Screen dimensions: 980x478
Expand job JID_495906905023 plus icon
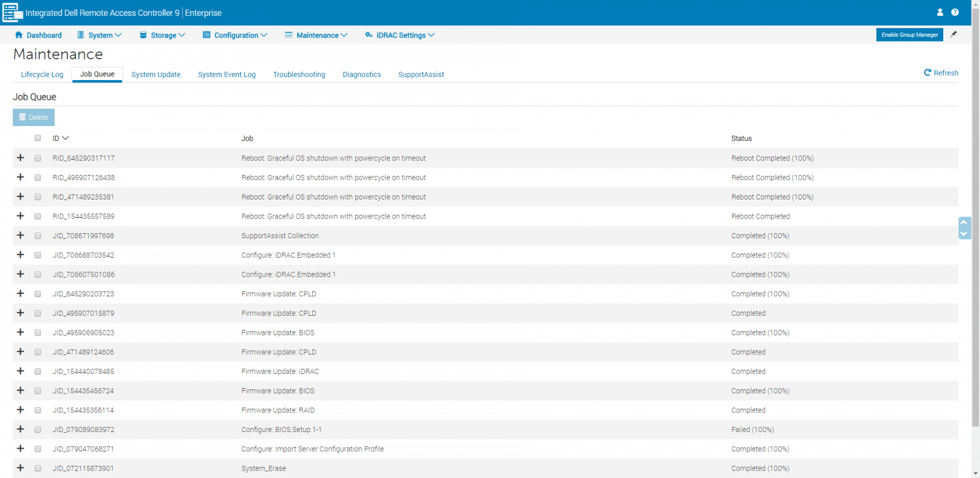coord(20,332)
